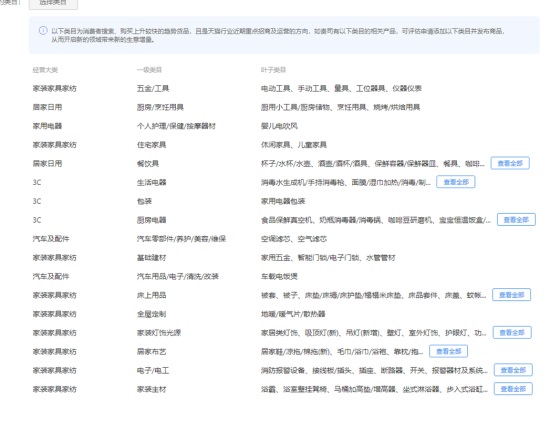Image resolution: width=550 pixels, height=421 pixels.
Task: Open 查看全部 for the 床上用品 row
Action: coord(511,295)
